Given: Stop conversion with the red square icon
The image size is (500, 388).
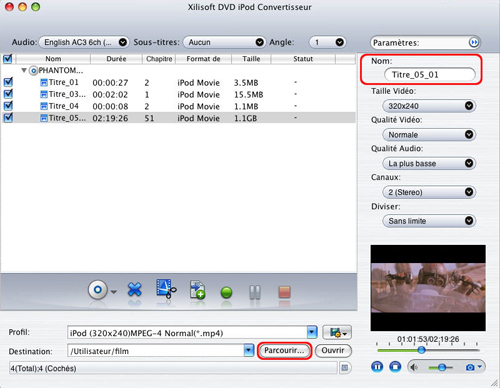Looking at the screenshot, I should [x=284, y=292].
